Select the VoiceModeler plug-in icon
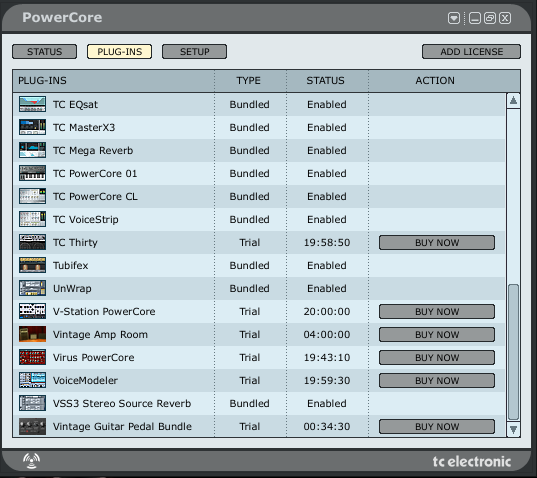Screen dimensions: 537x478 point(32,380)
